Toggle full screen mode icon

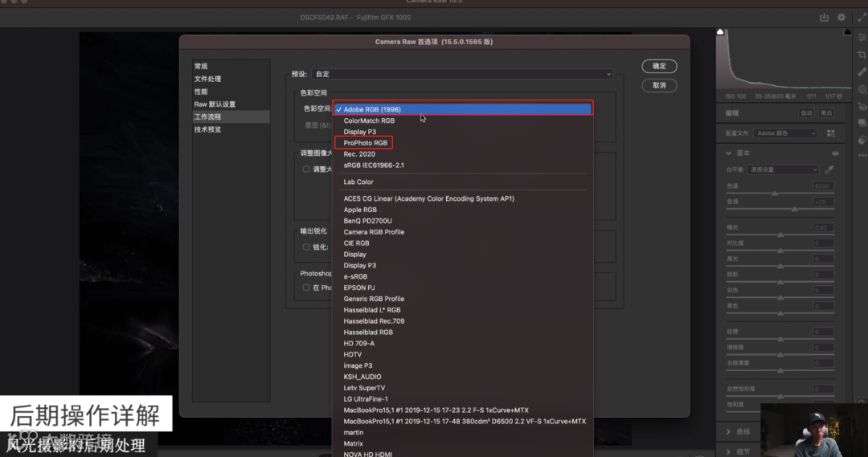coord(862,18)
